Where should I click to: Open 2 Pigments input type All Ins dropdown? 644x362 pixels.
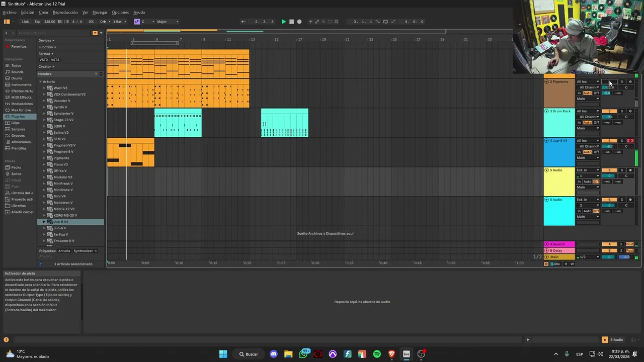[588, 81]
